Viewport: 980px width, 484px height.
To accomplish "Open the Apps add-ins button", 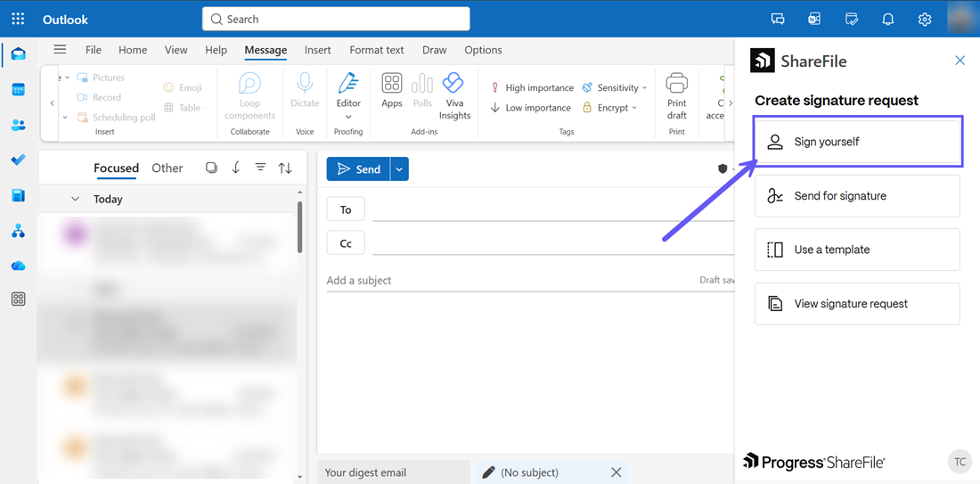I will pos(392,91).
